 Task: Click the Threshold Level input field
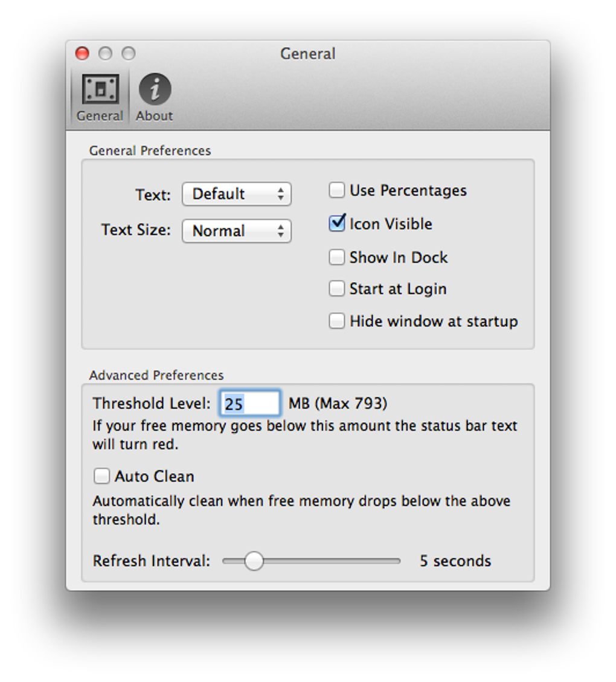pos(250,404)
